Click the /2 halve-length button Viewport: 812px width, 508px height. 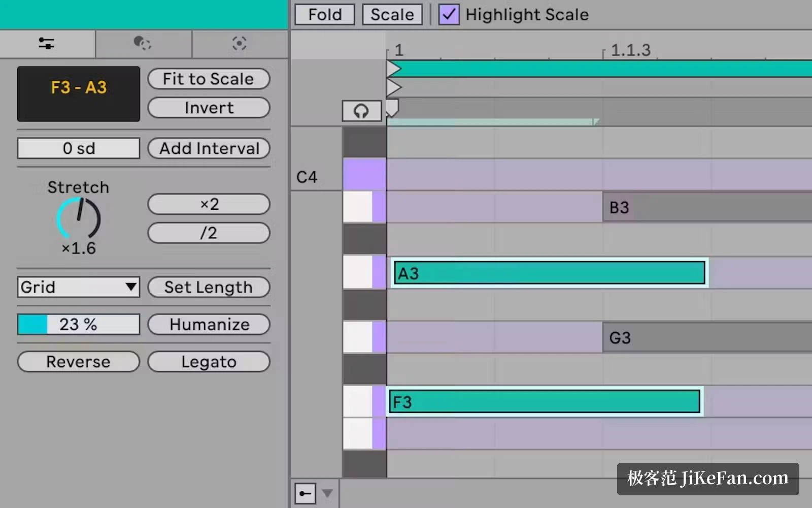pos(209,233)
